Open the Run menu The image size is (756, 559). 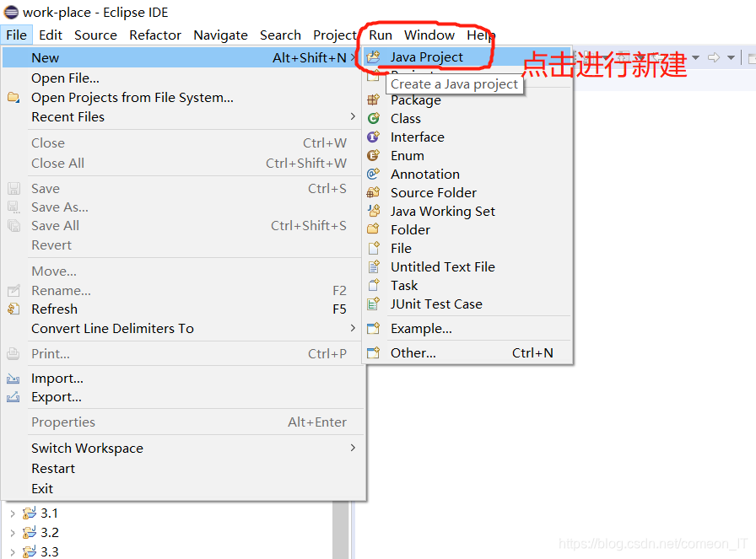[x=381, y=35]
